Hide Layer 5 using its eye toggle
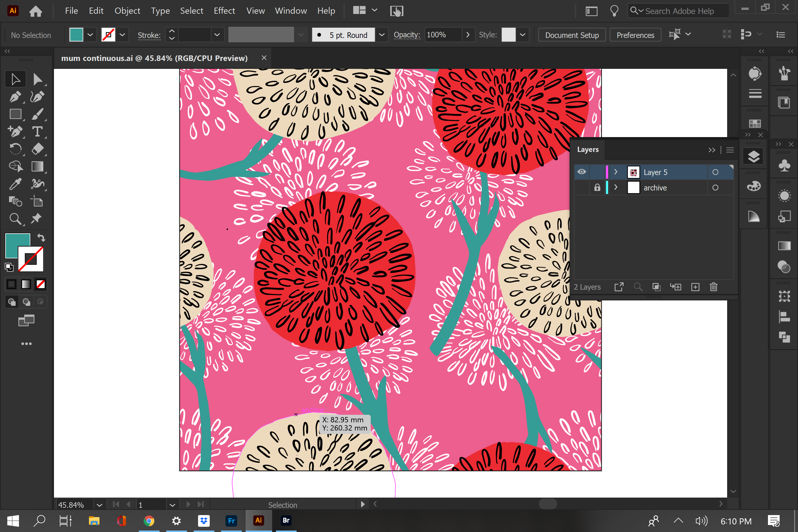This screenshot has width=798, height=532. [x=582, y=172]
